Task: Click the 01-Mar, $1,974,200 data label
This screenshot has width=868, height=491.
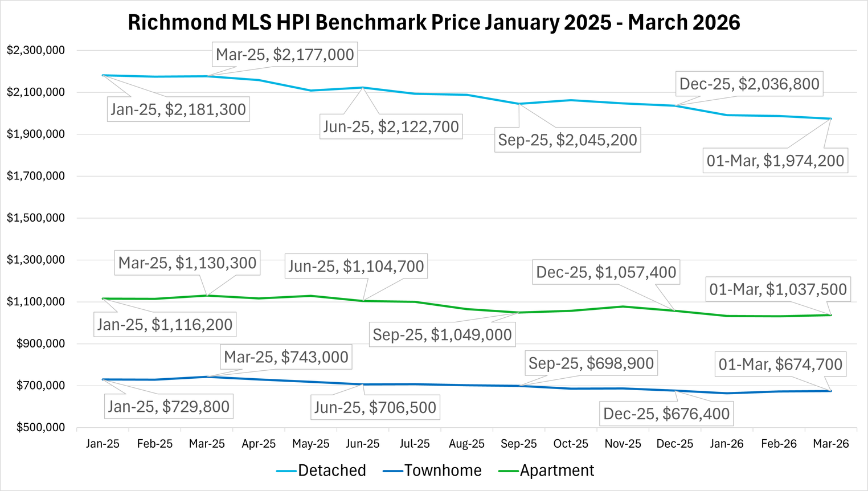Action: pyautogui.click(x=775, y=161)
